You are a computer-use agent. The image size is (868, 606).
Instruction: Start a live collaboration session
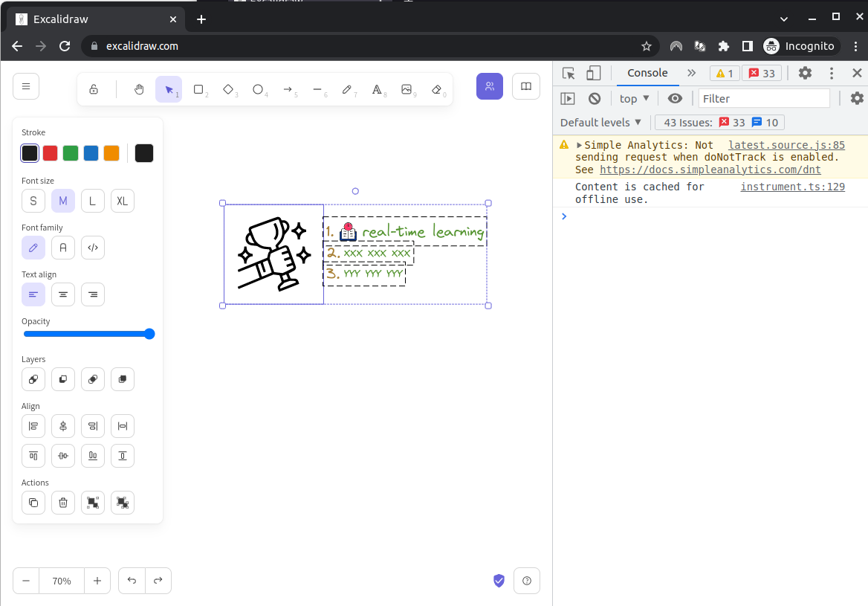pos(490,87)
